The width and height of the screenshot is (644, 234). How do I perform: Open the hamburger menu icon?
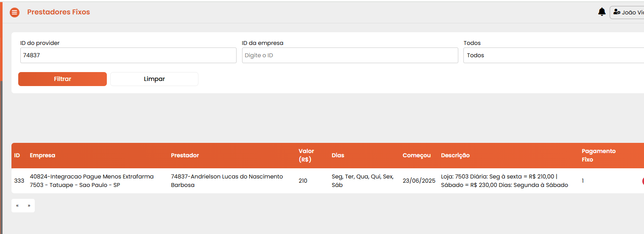coord(14,12)
